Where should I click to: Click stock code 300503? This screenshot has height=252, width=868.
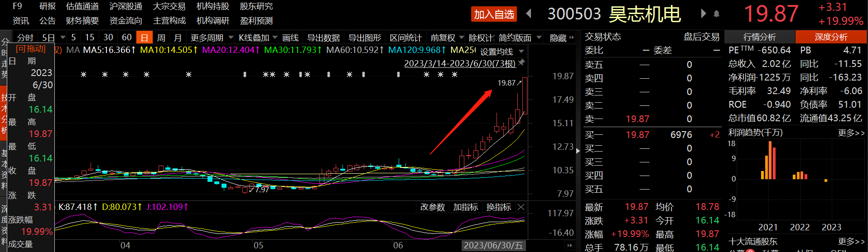click(x=574, y=14)
